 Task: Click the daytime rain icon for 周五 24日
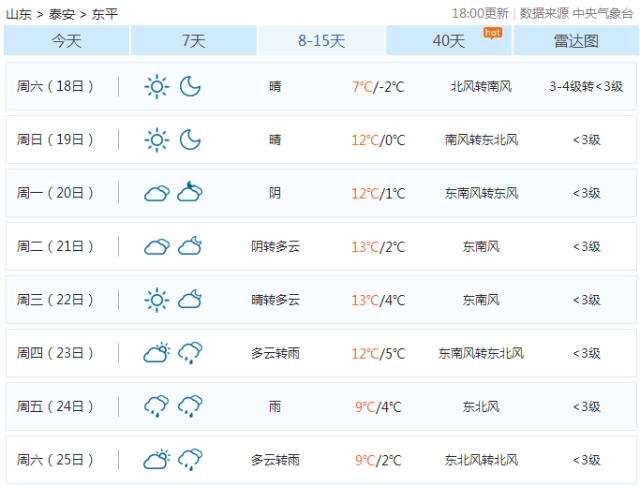[157, 406]
